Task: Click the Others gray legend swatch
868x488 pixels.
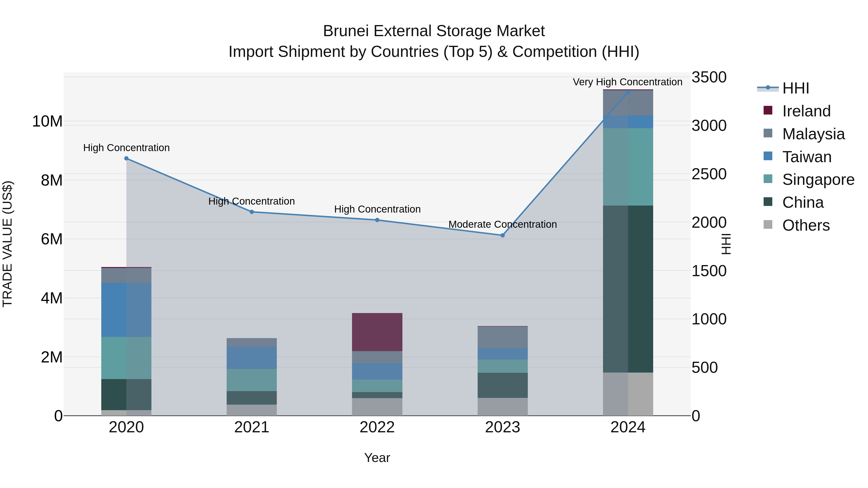Action: (768, 224)
